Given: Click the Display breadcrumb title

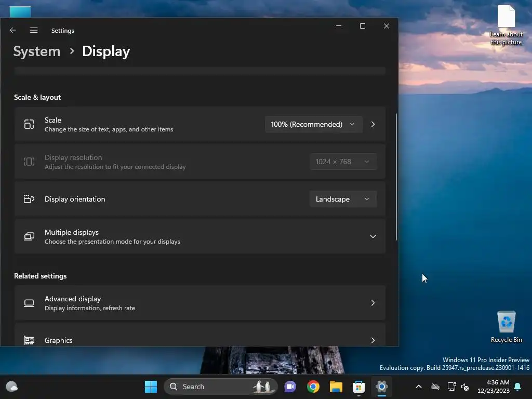Looking at the screenshot, I should pyautogui.click(x=106, y=51).
